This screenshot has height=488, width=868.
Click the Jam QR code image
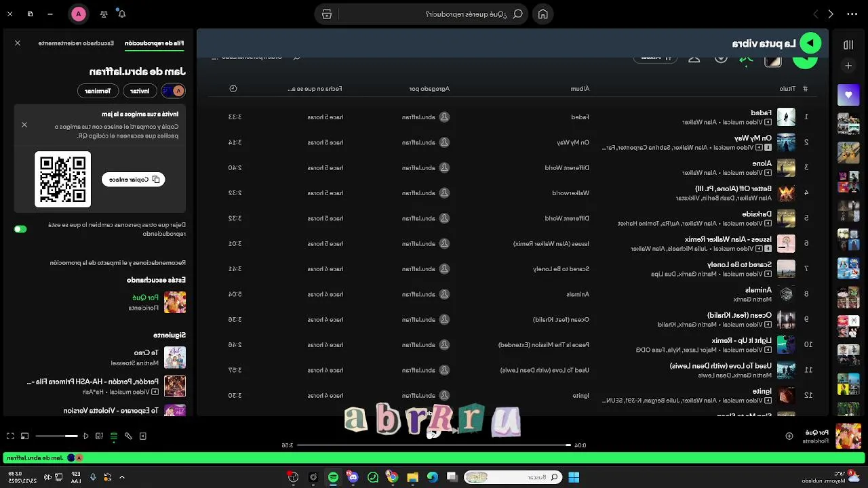[x=62, y=179]
